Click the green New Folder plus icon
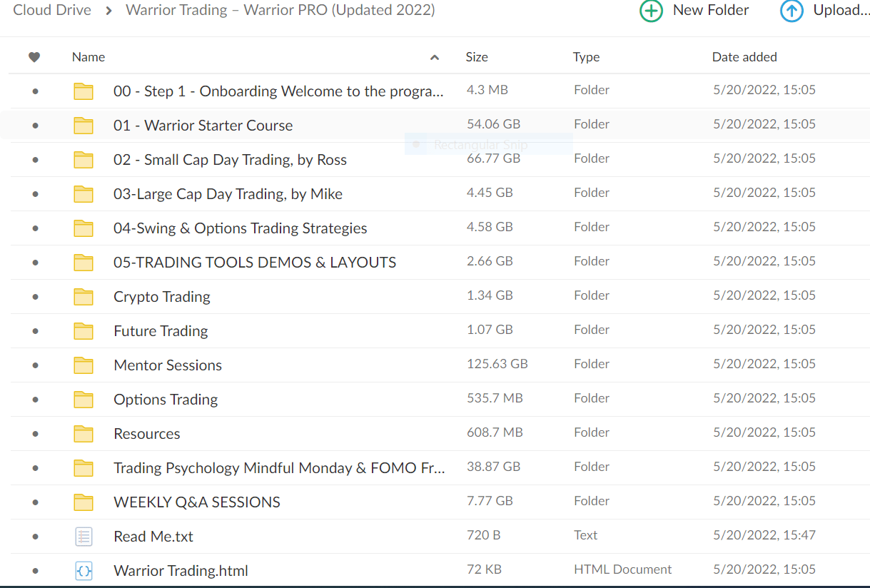The image size is (870, 588). click(x=651, y=11)
